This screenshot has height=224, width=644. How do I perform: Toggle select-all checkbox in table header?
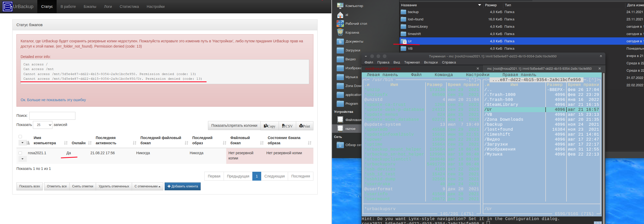coord(20,136)
